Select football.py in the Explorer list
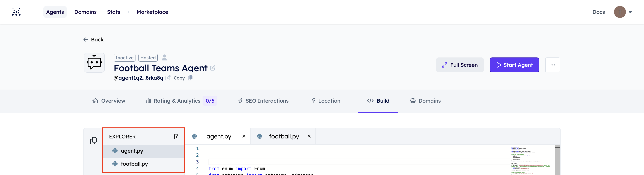 click(x=134, y=164)
